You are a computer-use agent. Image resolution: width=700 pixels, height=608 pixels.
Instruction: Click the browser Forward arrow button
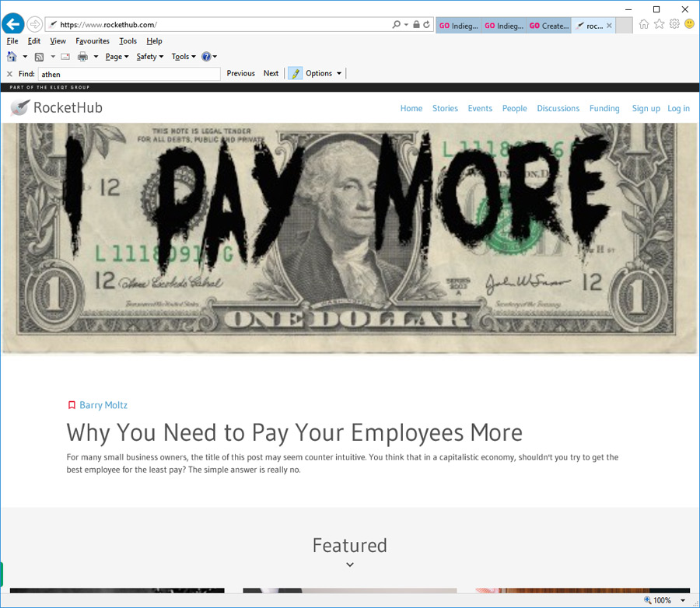[x=34, y=24]
